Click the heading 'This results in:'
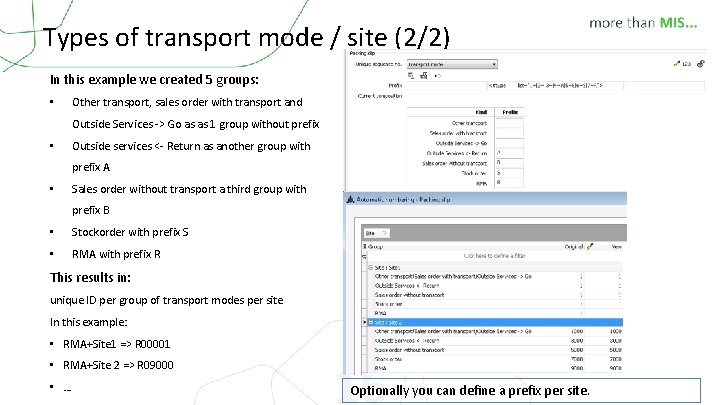The width and height of the screenshot is (720, 405). pos(90,277)
